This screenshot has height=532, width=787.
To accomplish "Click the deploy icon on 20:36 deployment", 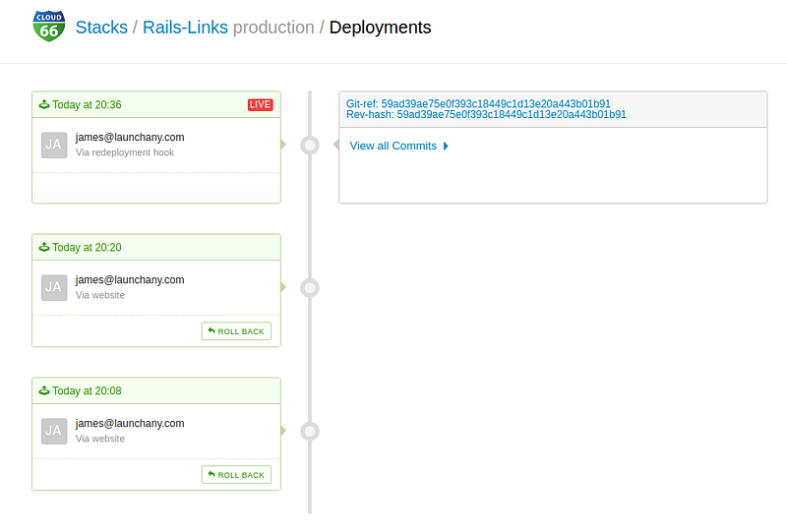I will [43, 105].
